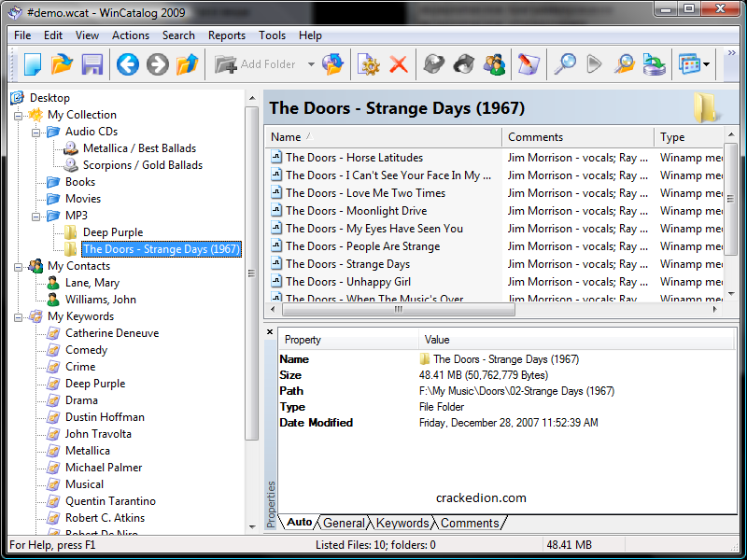Open the Tools menu

point(272,35)
